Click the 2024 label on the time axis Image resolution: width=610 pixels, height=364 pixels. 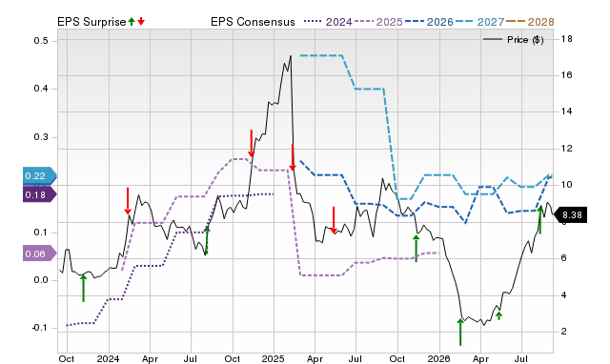108,358
